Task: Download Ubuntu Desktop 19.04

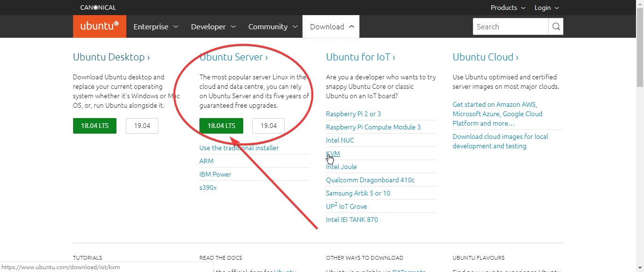Action: [x=142, y=126]
